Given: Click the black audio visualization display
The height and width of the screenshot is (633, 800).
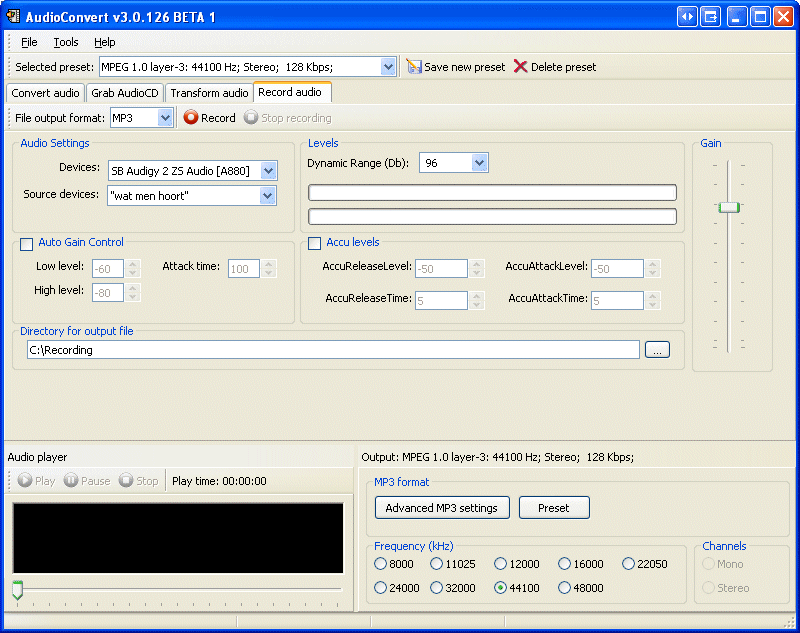Looking at the screenshot, I should [x=178, y=538].
